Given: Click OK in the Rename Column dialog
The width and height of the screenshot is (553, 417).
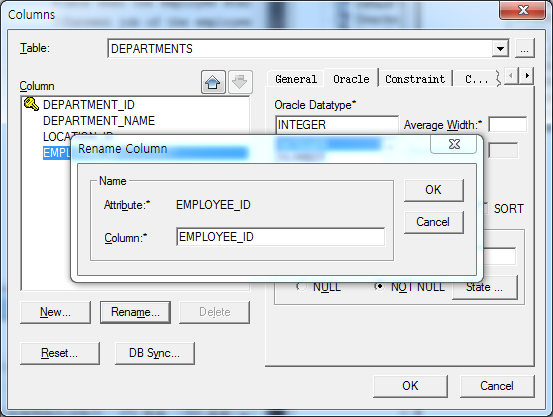Looking at the screenshot, I should [433, 190].
